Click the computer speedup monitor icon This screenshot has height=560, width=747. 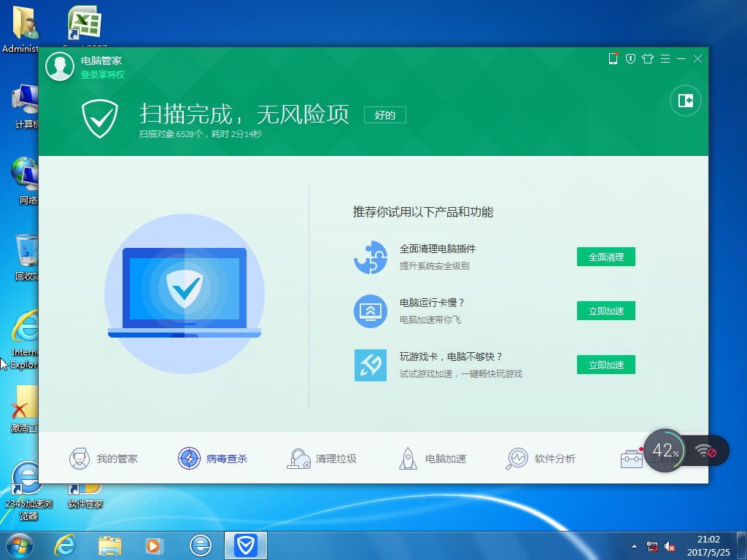tap(370, 311)
